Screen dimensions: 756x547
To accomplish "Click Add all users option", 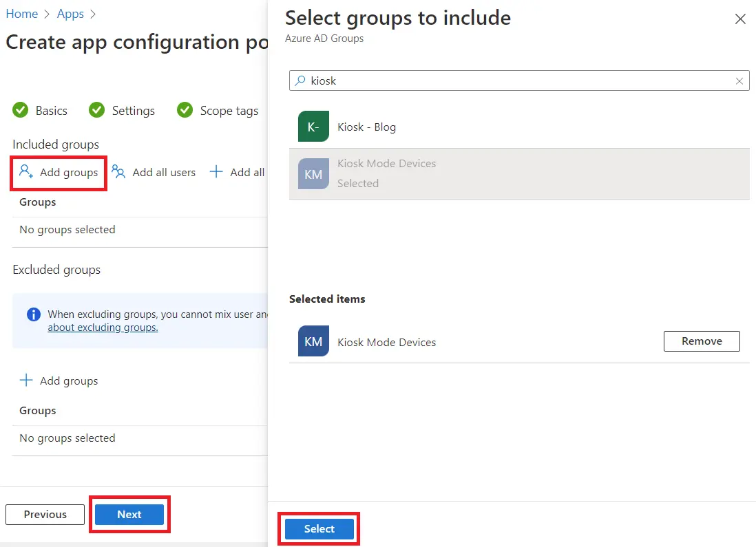I will point(154,172).
